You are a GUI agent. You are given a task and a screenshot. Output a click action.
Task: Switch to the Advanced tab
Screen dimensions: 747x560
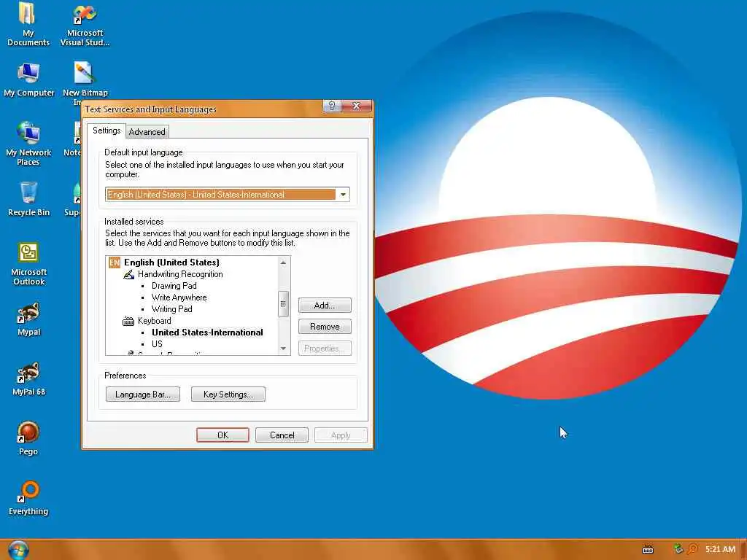tap(147, 132)
